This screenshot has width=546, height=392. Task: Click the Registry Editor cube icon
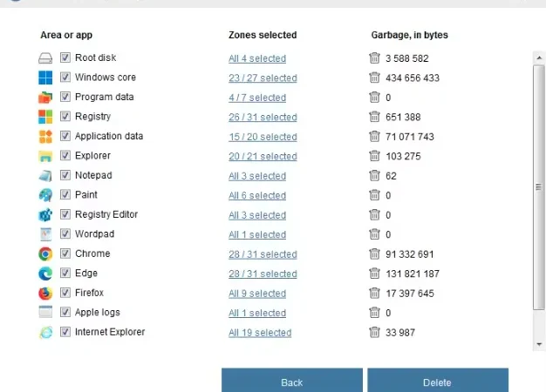click(x=45, y=215)
